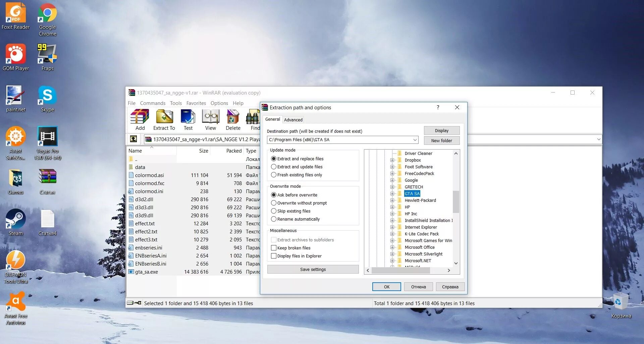This screenshot has height=344, width=644.
Task: Select the K-Lite Codec Pack folder
Action: pos(422,234)
